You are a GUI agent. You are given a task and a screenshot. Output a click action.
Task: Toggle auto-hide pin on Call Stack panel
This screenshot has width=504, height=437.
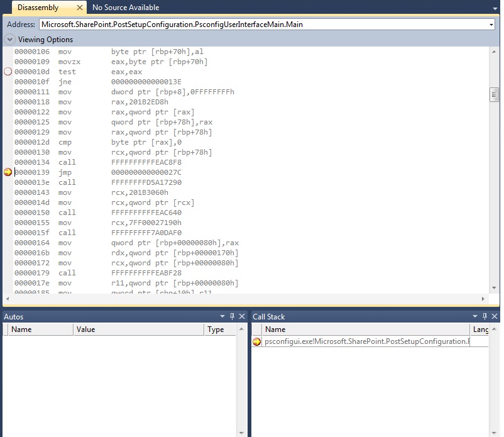click(485, 316)
